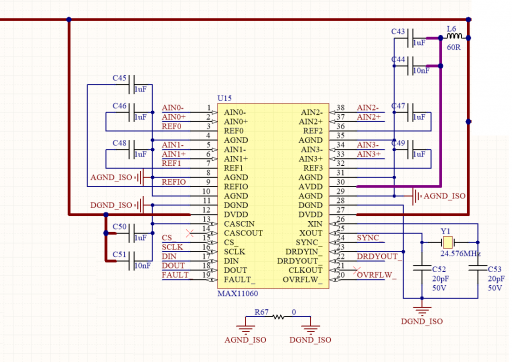Screen dimensions: 512x362
Task: Select the U15 MAX11060 chip body
Action: point(273,196)
